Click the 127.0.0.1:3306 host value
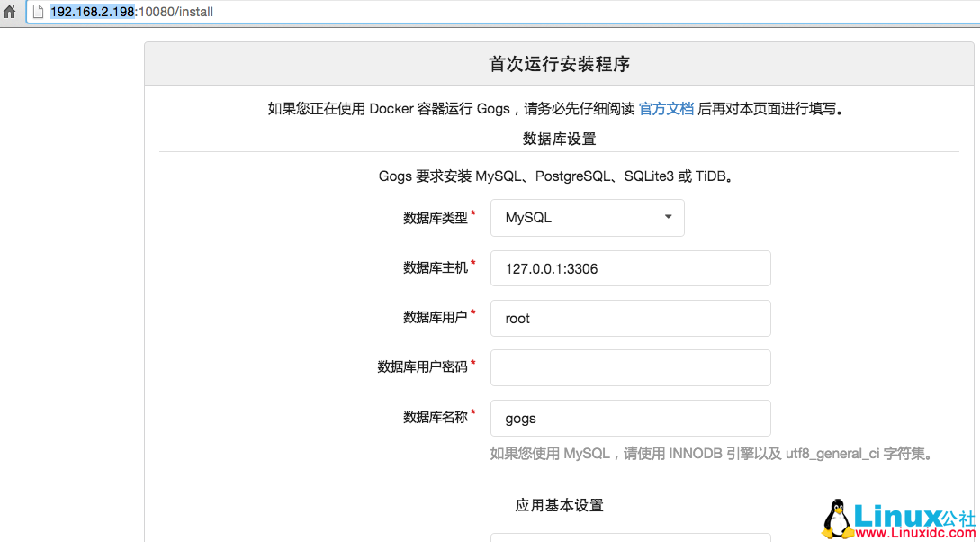 click(x=553, y=267)
